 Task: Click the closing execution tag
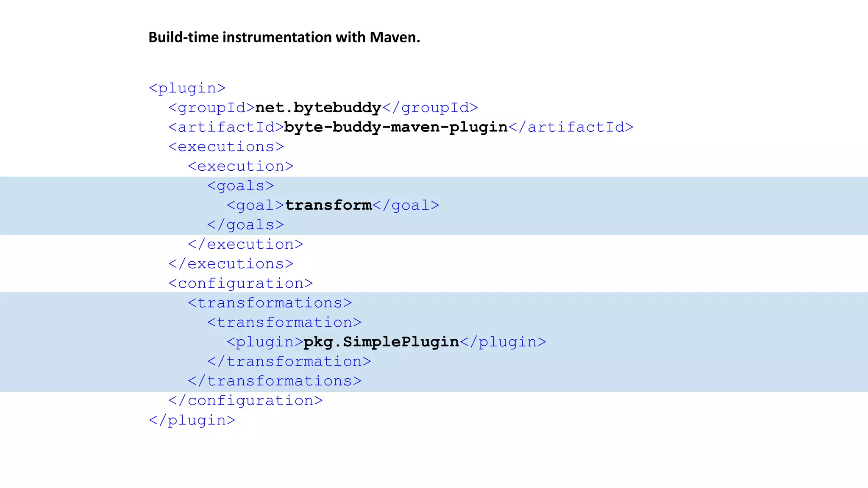tap(245, 244)
